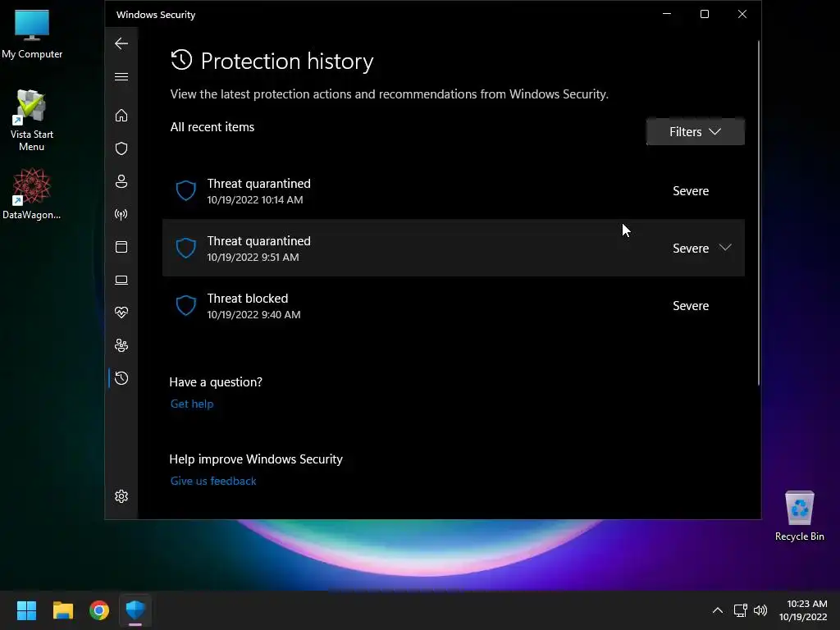Open the Windows Start button

(26, 610)
